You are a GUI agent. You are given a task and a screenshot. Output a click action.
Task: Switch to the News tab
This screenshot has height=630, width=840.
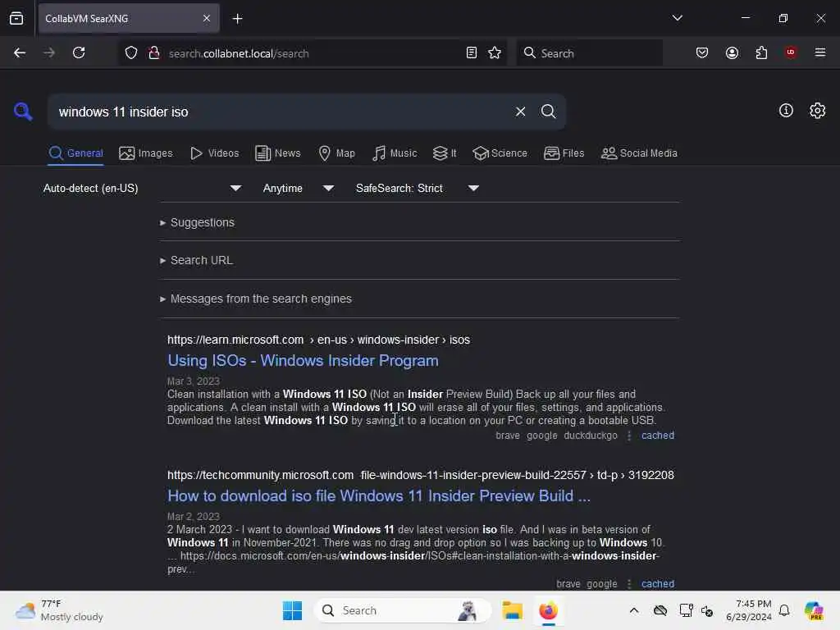(x=277, y=153)
